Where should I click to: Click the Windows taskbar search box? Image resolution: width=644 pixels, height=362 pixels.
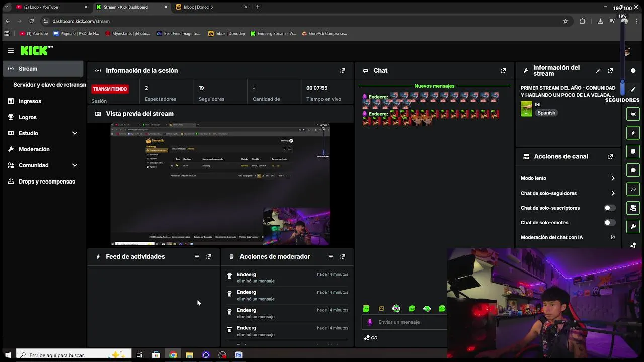(73, 355)
